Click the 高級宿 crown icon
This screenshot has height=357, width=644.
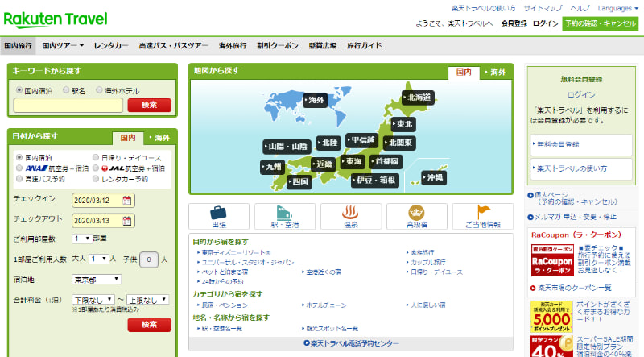[416, 213]
